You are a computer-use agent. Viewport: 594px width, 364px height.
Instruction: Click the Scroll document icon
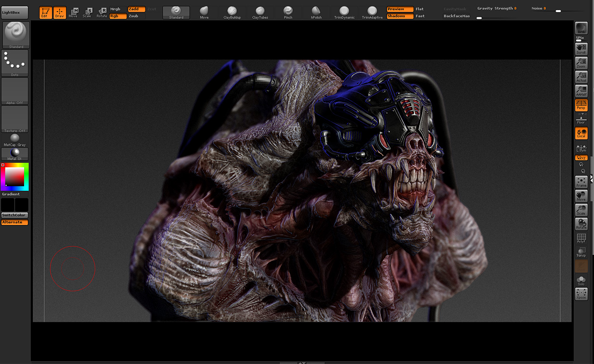click(581, 49)
